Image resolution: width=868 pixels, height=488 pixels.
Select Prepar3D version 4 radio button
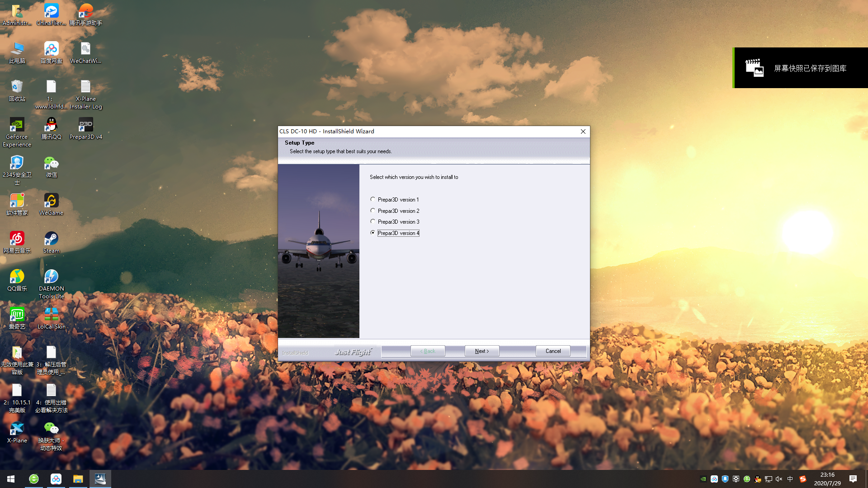click(x=373, y=233)
